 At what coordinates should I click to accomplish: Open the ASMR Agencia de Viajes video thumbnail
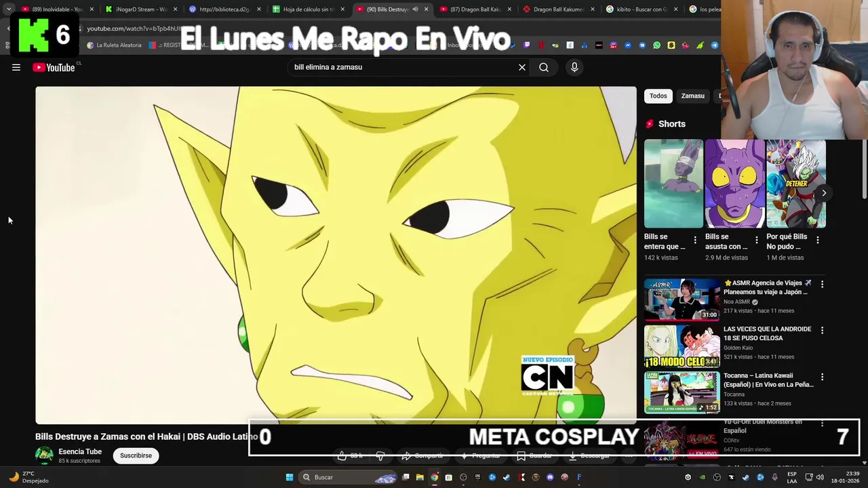tap(682, 299)
